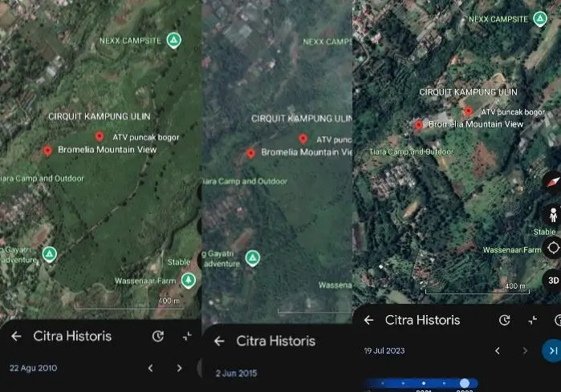Screen dimensions: 561x392
Task: Go back using arrow in 2010 panel
Action: point(16,336)
